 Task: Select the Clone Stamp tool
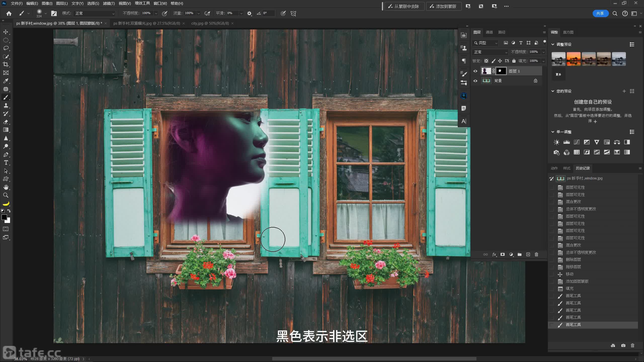click(x=6, y=106)
